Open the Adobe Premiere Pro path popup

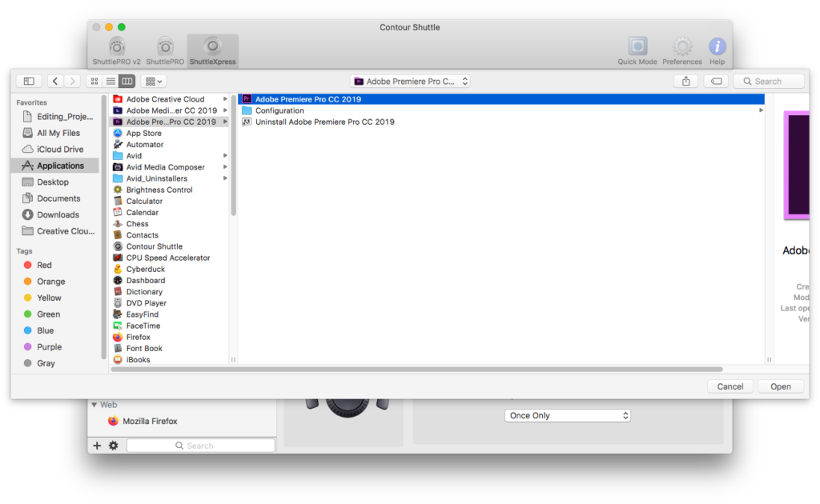(x=410, y=81)
